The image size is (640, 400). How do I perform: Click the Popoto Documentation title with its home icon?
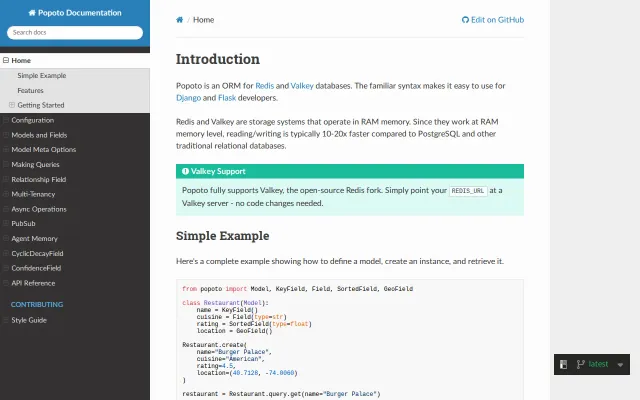(x=75, y=13)
